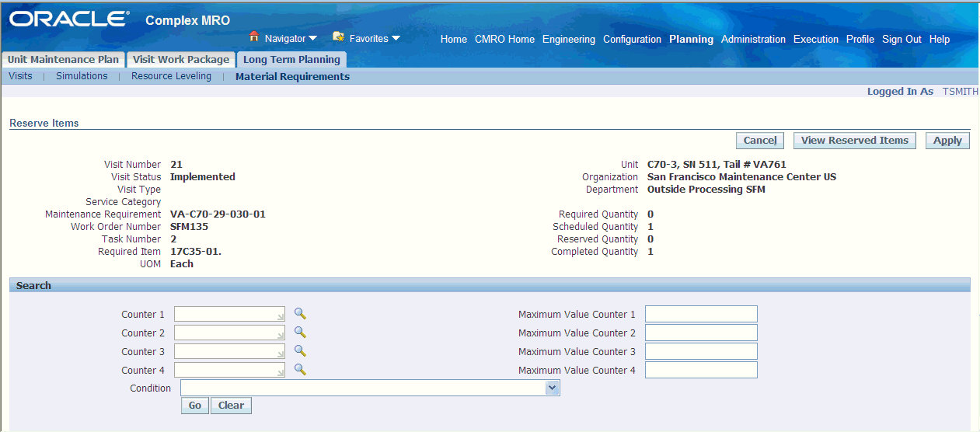Reset the search with the Clear button
980x432 pixels.
(x=231, y=406)
